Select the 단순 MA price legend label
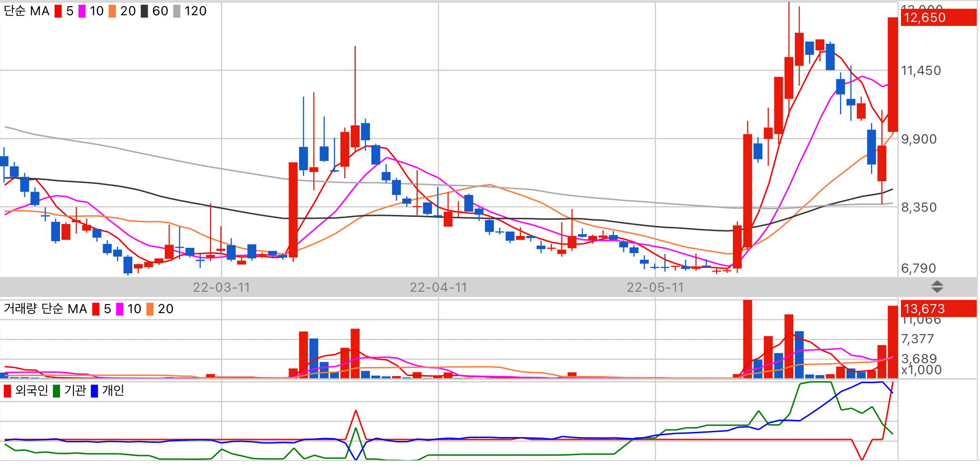This screenshot has height=469, width=980. click(x=27, y=11)
